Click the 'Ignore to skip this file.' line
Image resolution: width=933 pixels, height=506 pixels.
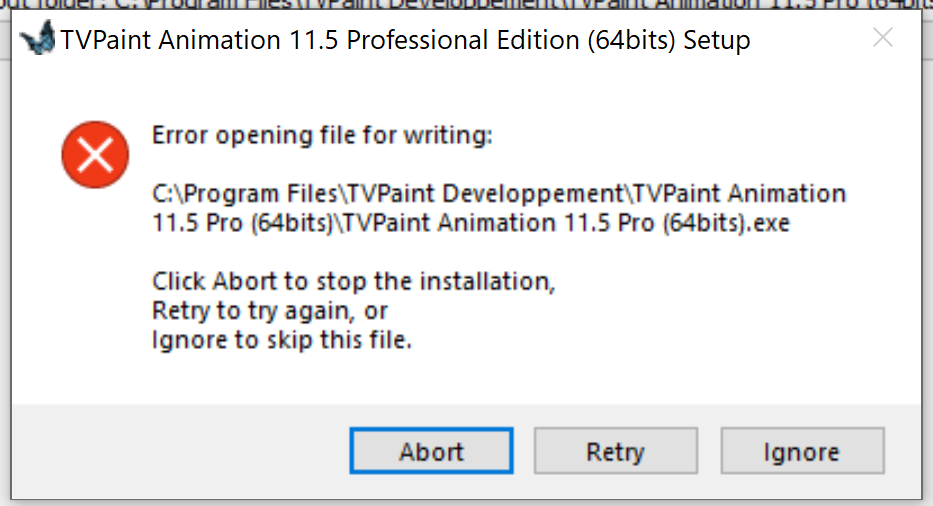click(281, 340)
